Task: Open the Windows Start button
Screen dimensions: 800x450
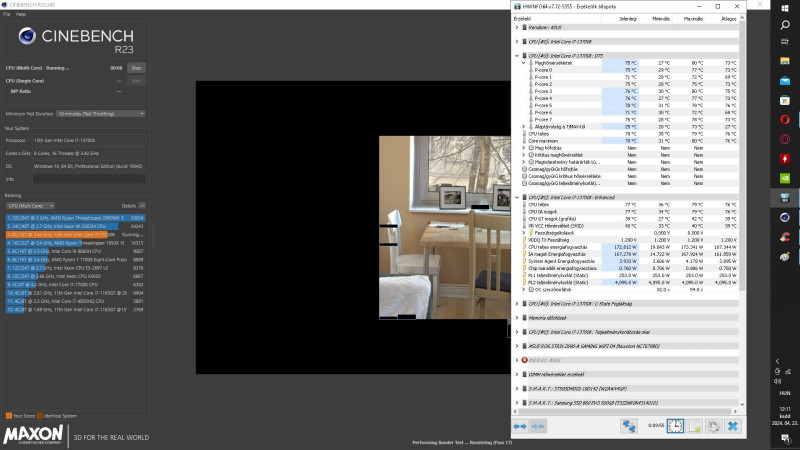Action: [x=785, y=8]
